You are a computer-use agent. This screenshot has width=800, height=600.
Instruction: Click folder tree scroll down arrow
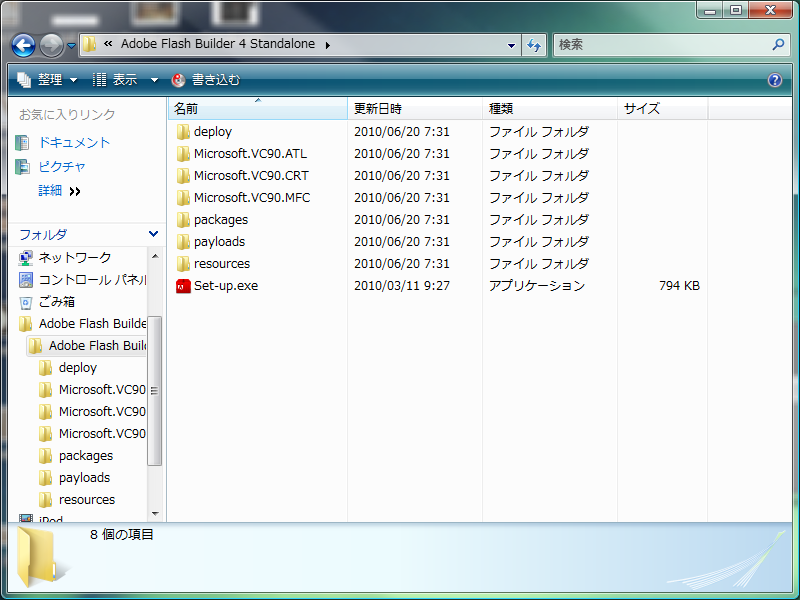click(x=155, y=513)
